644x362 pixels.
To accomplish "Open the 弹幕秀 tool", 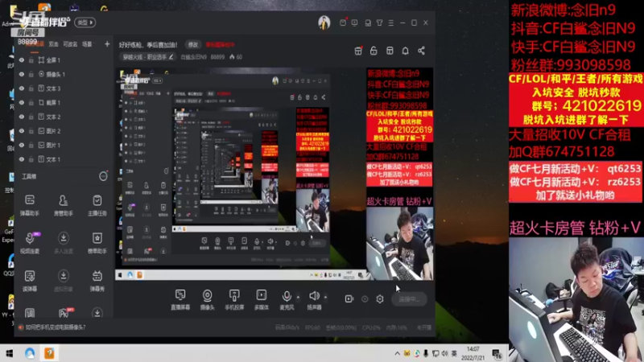I will click(x=97, y=280).
